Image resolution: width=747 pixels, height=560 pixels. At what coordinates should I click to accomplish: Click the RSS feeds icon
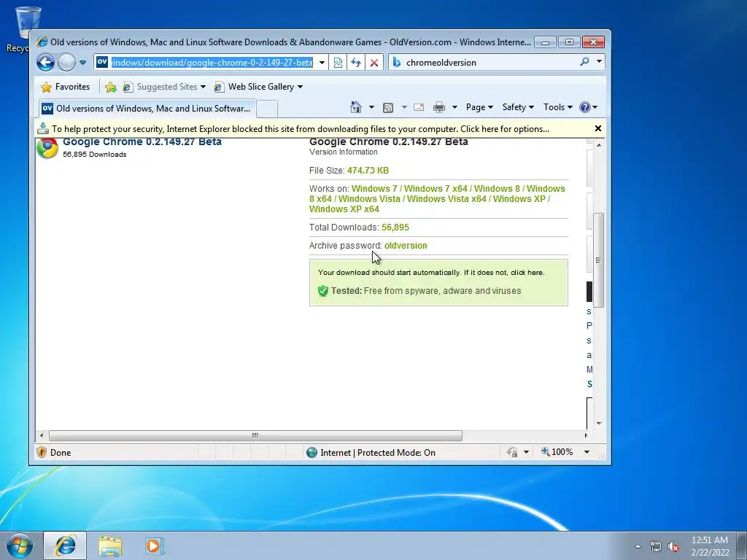[388, 108]
